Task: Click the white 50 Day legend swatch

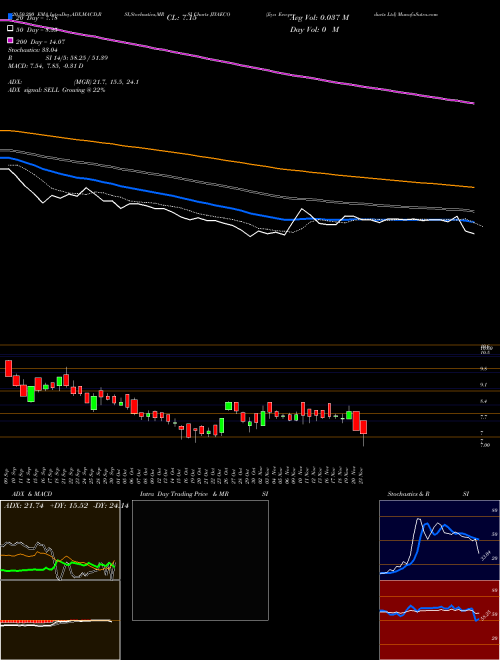Action: pyautogui.click(x=11, y=29)
